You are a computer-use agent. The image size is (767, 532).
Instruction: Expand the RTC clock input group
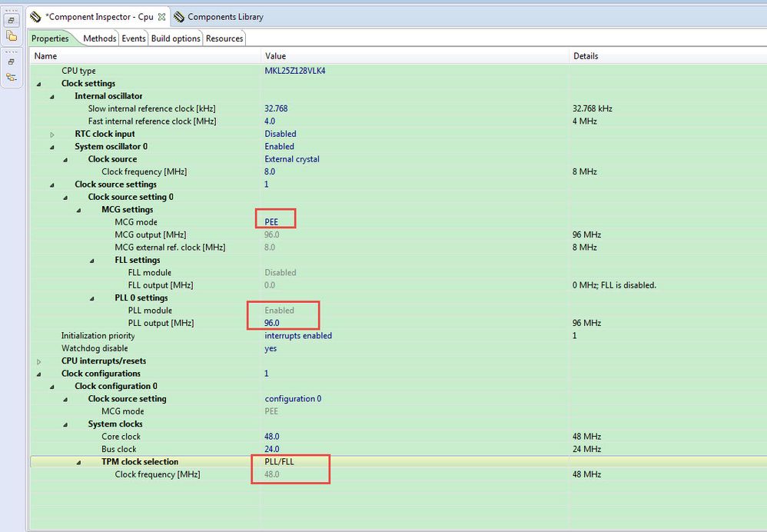coord(51,135)
